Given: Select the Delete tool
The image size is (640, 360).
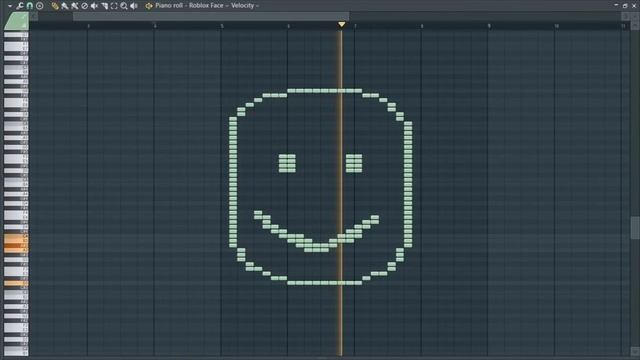Looking at the screenshot, I should 84,6.
